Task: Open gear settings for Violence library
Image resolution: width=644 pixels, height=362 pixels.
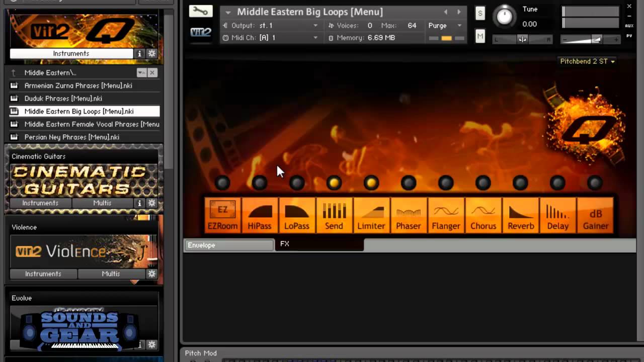Action: point(151,274)
